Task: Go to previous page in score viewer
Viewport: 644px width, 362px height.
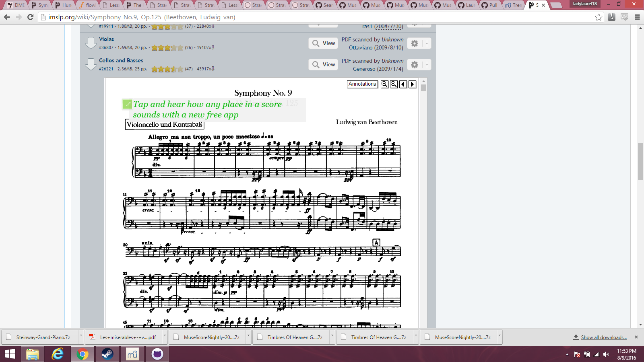Action: point(403,84)
